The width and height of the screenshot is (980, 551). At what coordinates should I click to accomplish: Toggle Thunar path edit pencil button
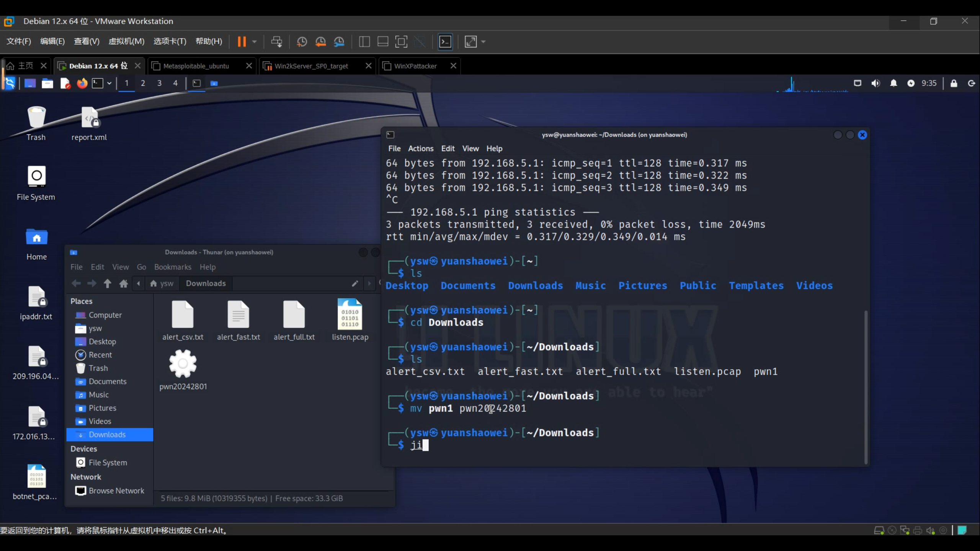(355, 284)
